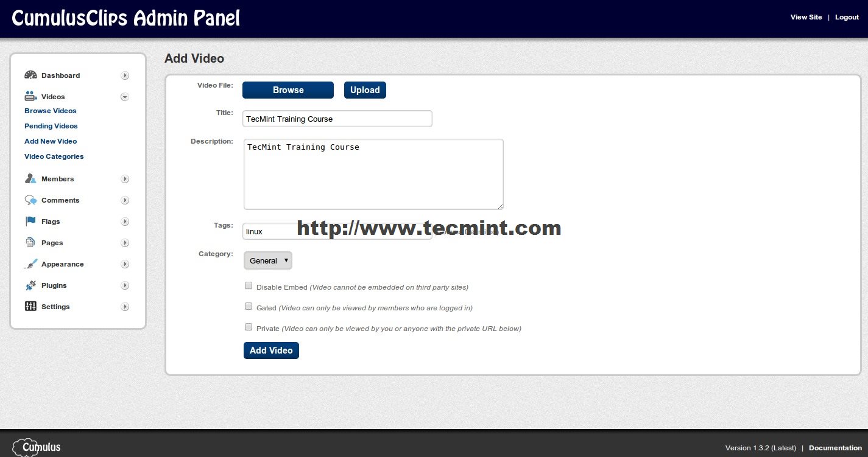The height and width of the screenshot is (457, 868).
Task: Click the Browse Videos link
Action: click(51, 111)
